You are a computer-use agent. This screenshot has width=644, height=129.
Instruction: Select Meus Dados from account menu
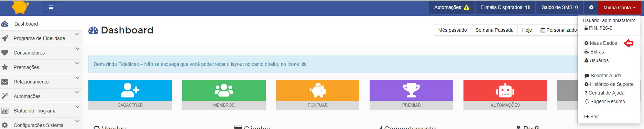[601, 43]
